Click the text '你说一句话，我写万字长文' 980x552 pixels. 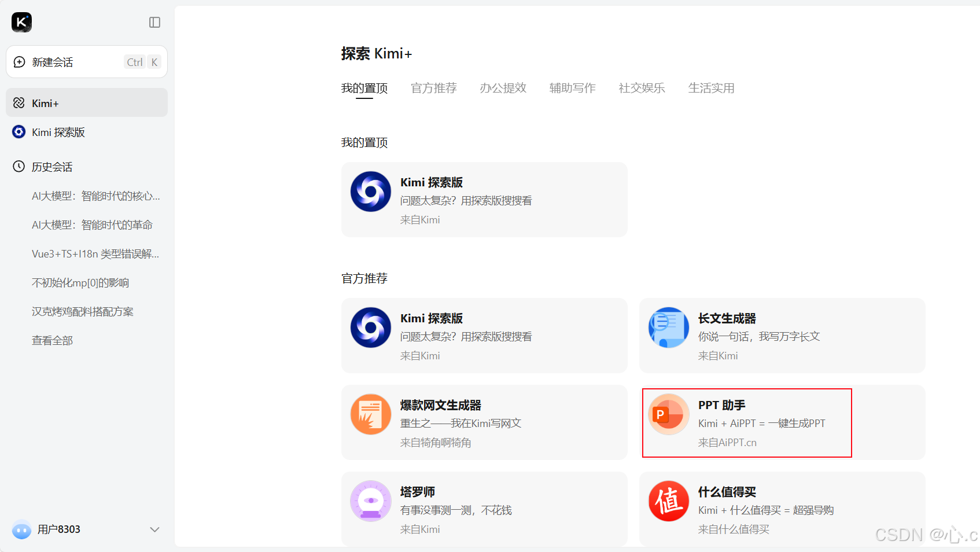(x=759, y=337)
